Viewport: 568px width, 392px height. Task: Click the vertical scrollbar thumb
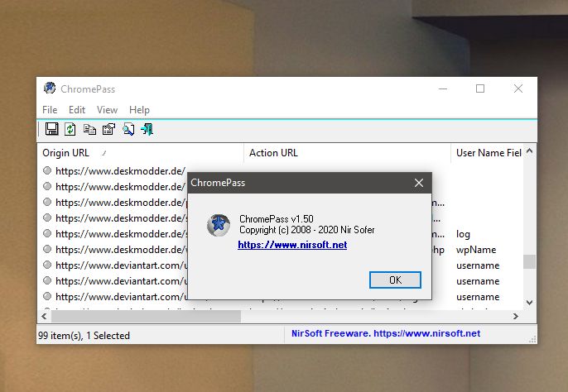[x=529, y=261]
